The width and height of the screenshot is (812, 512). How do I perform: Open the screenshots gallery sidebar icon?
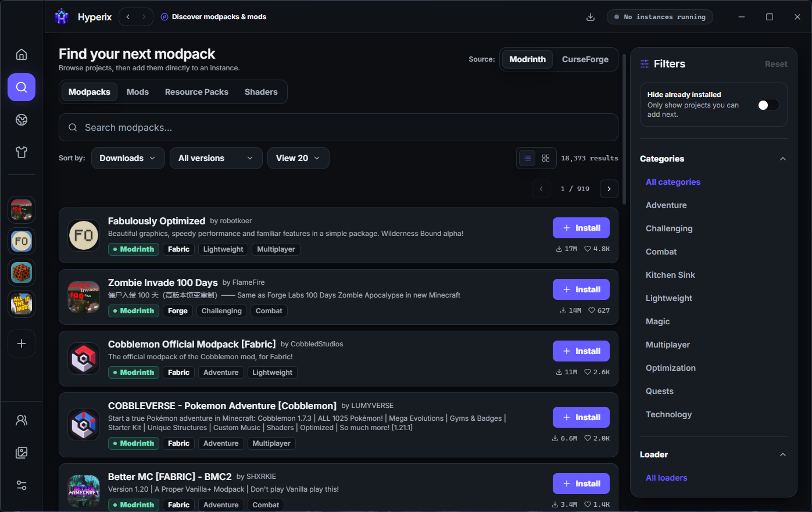[x=22, y=453]
